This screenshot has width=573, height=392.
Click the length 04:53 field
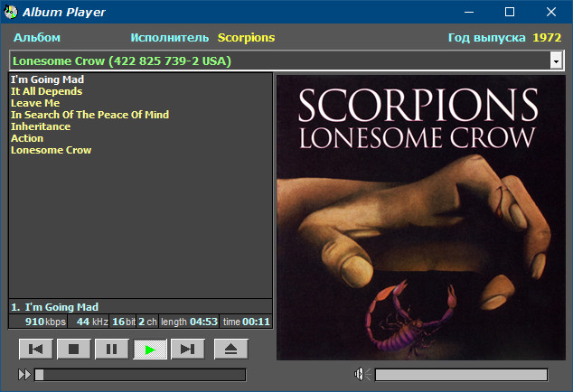pos(189,322)
